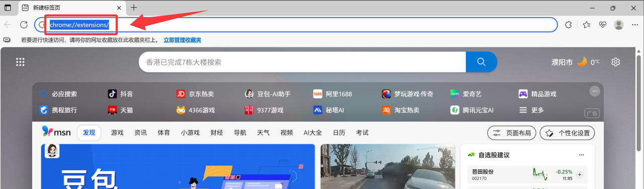Switch to 日历 tab
Image resolution: width=644 pixels, height=189 pixels.
(x=339, y=133)
